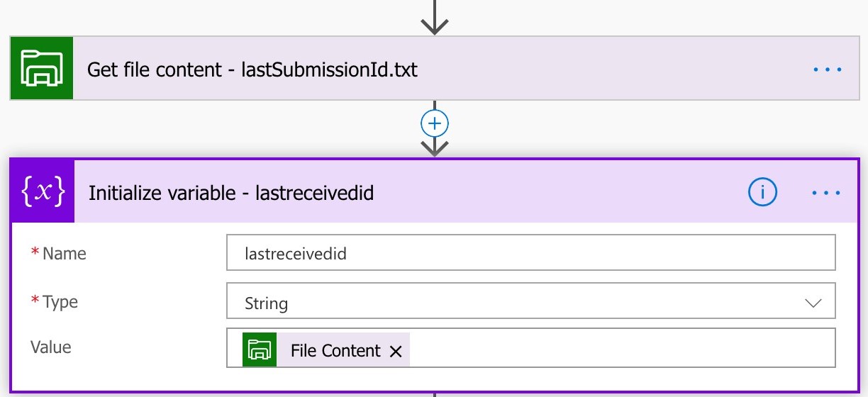Collapse the Initialize variable action title
Image resolution: width=868 pixels, height=397 pixels.
230,192
